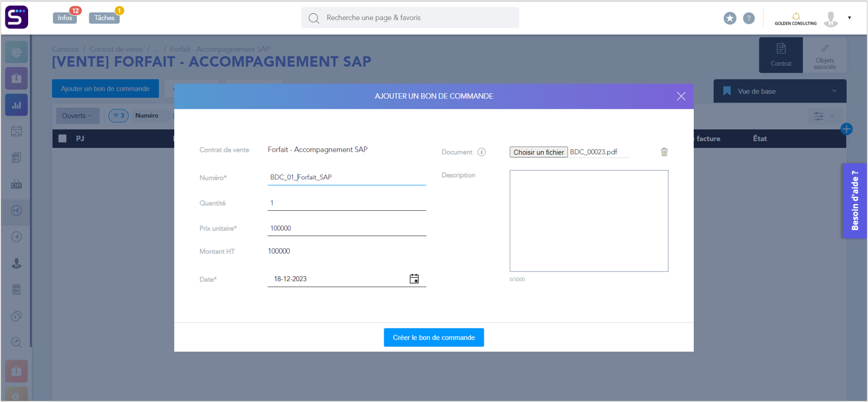The height and width of the screenshot is (402, 868).
Task: Click the 'Forfait - Accompagnement SAP' contract name
Action: (x=318, y=150)
